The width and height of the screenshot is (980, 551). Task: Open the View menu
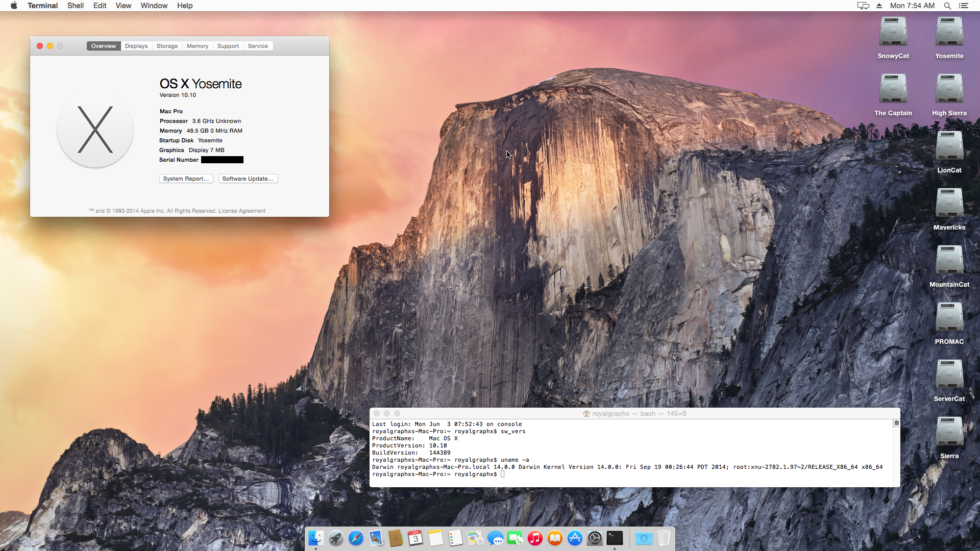click(123, 6)
